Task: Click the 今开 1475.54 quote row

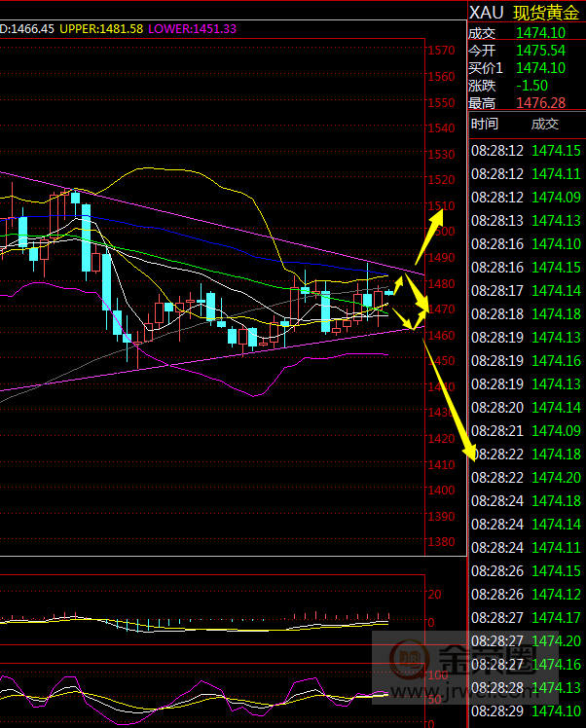Action: pos(526,51)
